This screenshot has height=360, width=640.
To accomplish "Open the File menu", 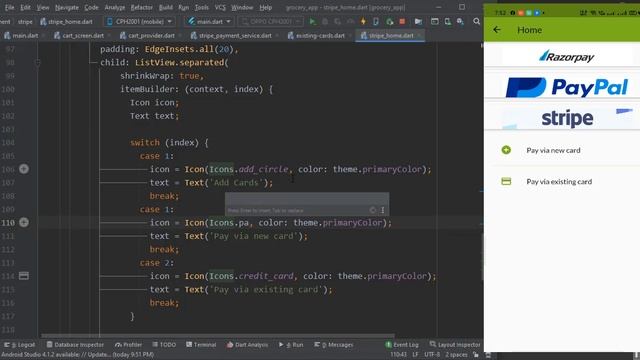I will [x=9, y=7].
